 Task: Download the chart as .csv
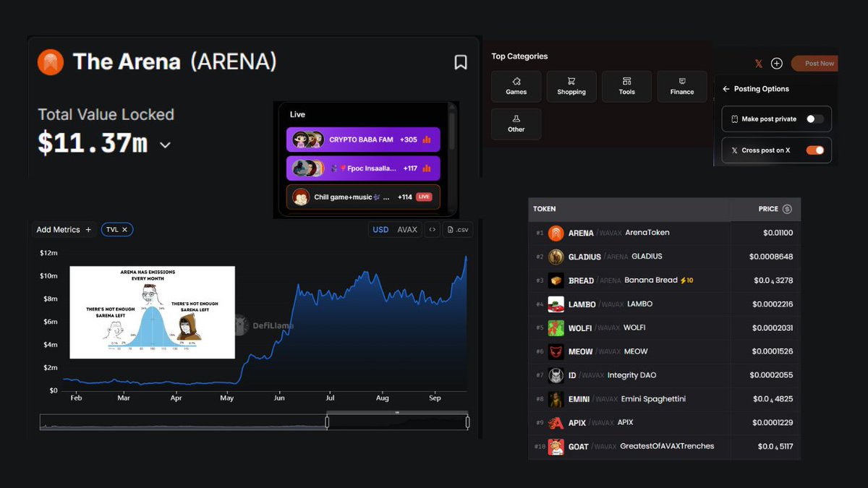pyautogui.click(x=457, y=230)
